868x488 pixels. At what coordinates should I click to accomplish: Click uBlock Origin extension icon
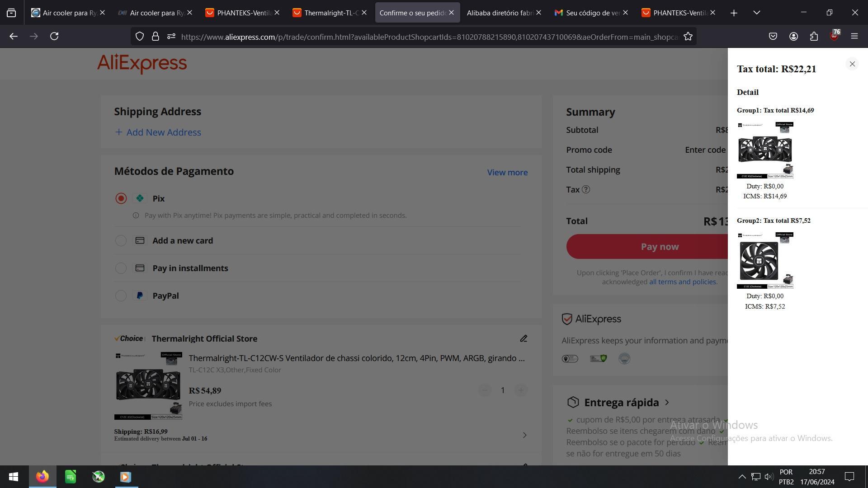click(x=834, y=36)
